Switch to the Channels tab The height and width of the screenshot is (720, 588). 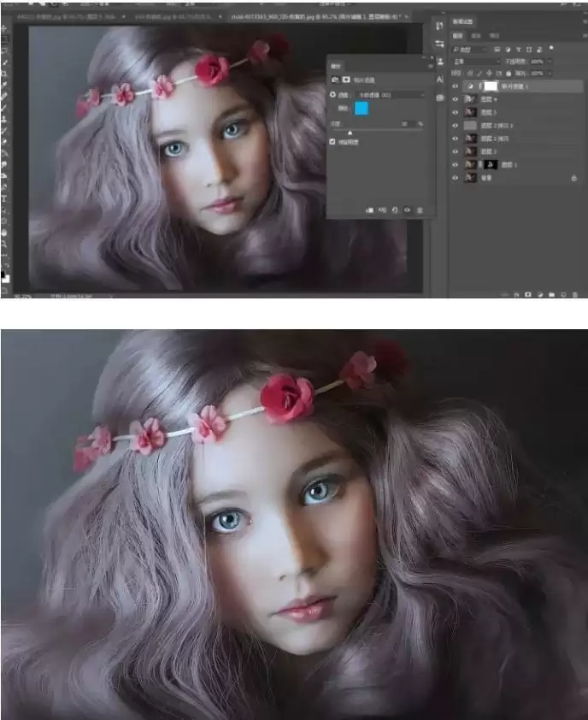point(476,36)
